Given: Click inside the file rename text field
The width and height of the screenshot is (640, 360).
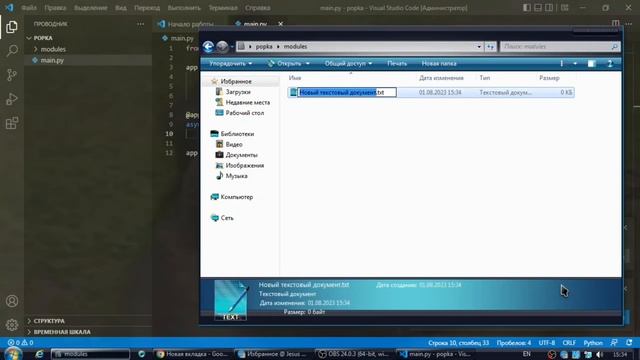Looking at the screenshot, I should click(x=347, y=93).
